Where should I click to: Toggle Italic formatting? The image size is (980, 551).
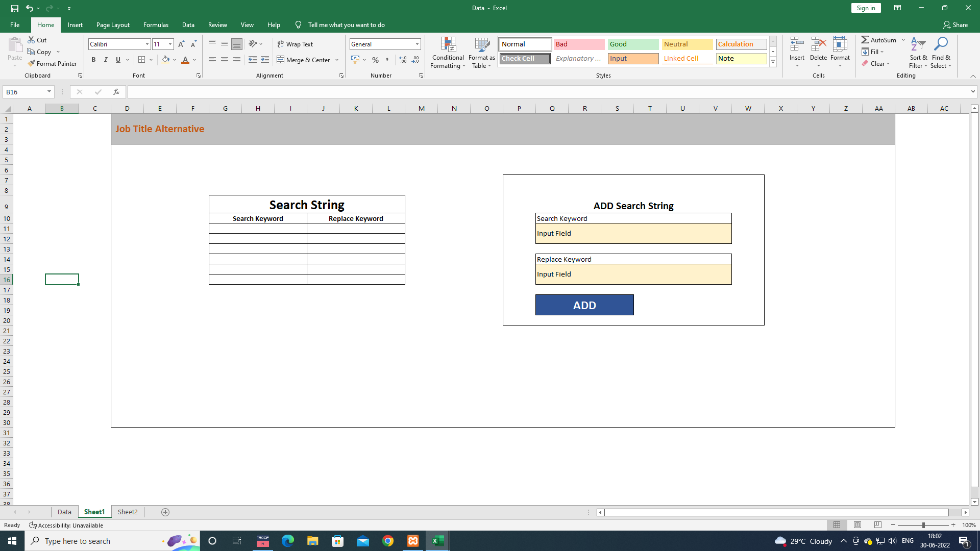coord(106,60)
